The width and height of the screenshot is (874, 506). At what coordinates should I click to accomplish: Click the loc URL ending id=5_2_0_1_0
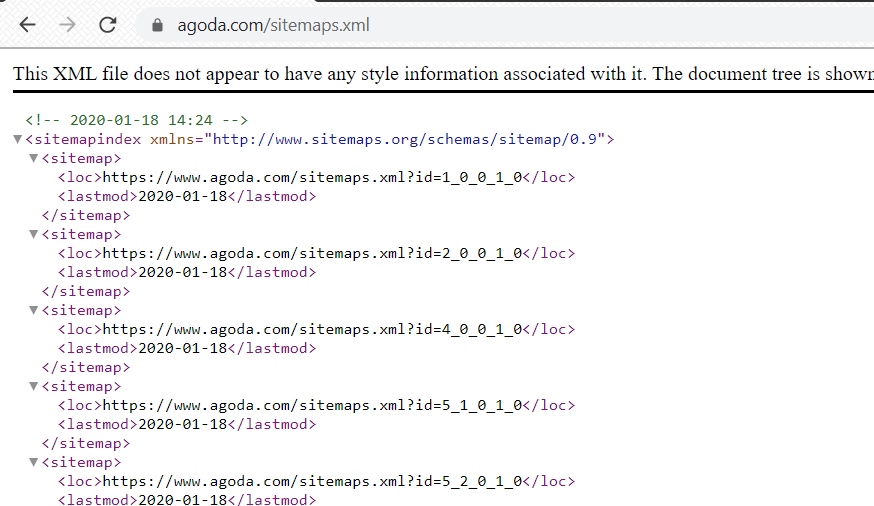tap(312, 481)
